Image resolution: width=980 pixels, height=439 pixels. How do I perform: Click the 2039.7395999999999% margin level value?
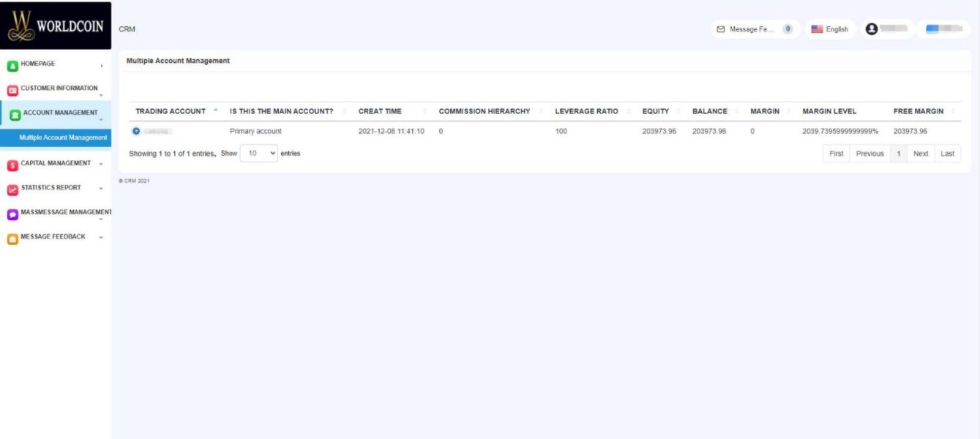tap(840, 131)
